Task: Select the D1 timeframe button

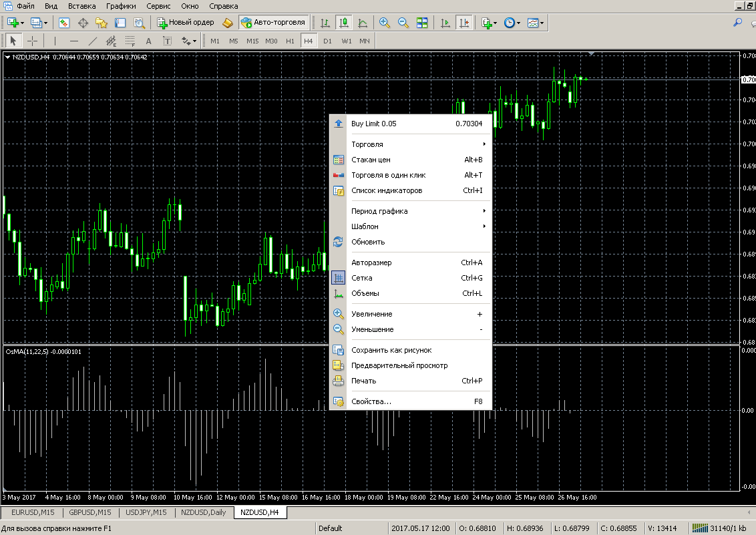Action: click(x=327, y=41)
